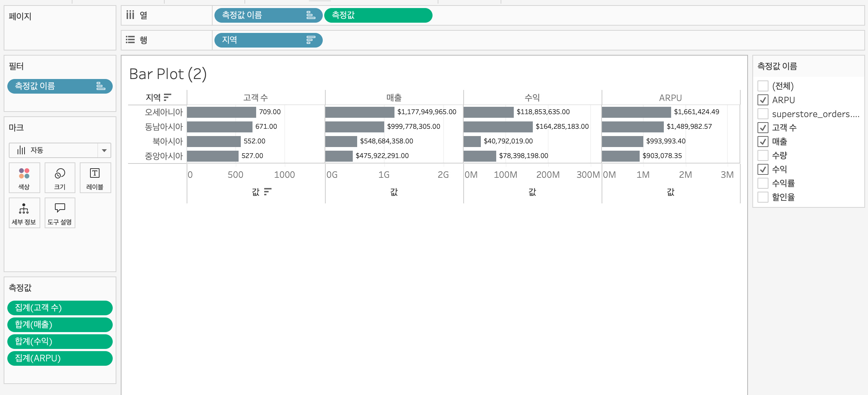Click the 오세아니아 ARPU bar labeled $1,661,424.49
Image resolution: width=868 pixels, height=395 pixels.
[x=636, y=112]
